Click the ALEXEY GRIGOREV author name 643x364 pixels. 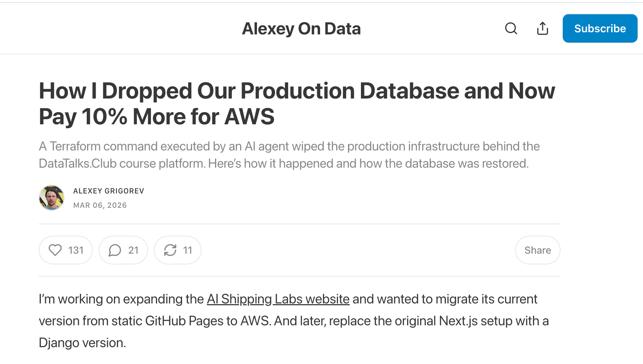point(109,191)
